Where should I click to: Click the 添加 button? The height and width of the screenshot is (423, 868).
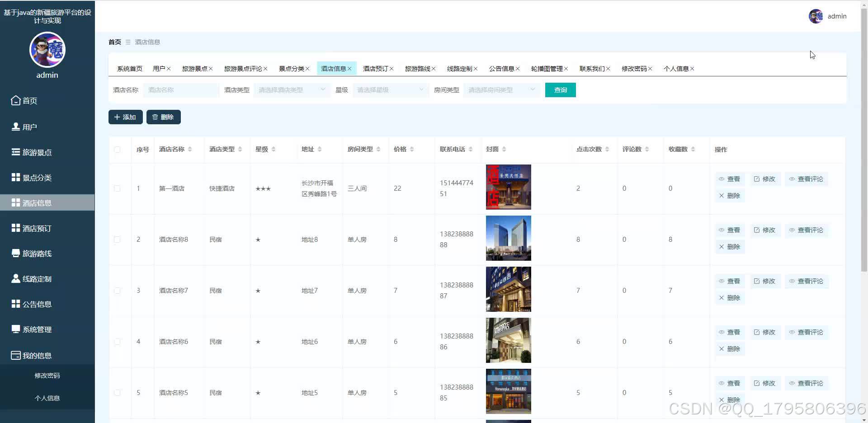tap(126, 117)
